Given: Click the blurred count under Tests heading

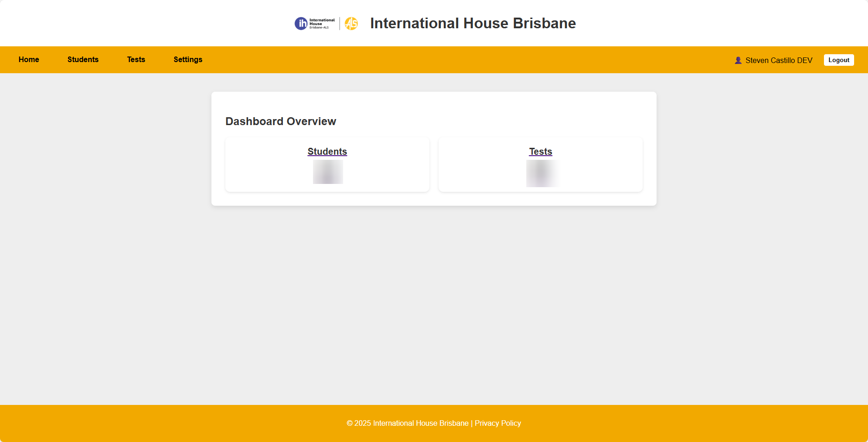Looking at the screenshot, I should click(x=541, y=173).
